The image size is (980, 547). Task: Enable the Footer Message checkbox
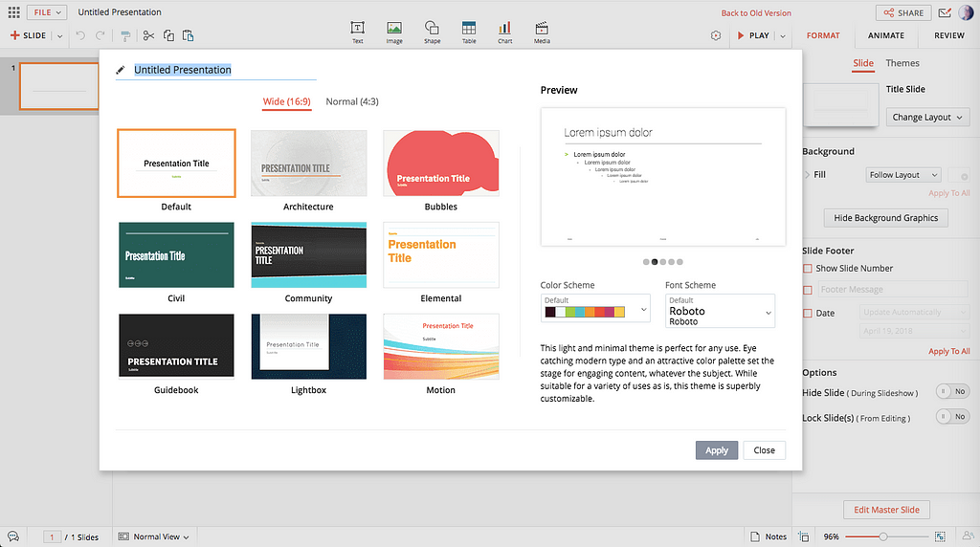[x=808, y=290]
